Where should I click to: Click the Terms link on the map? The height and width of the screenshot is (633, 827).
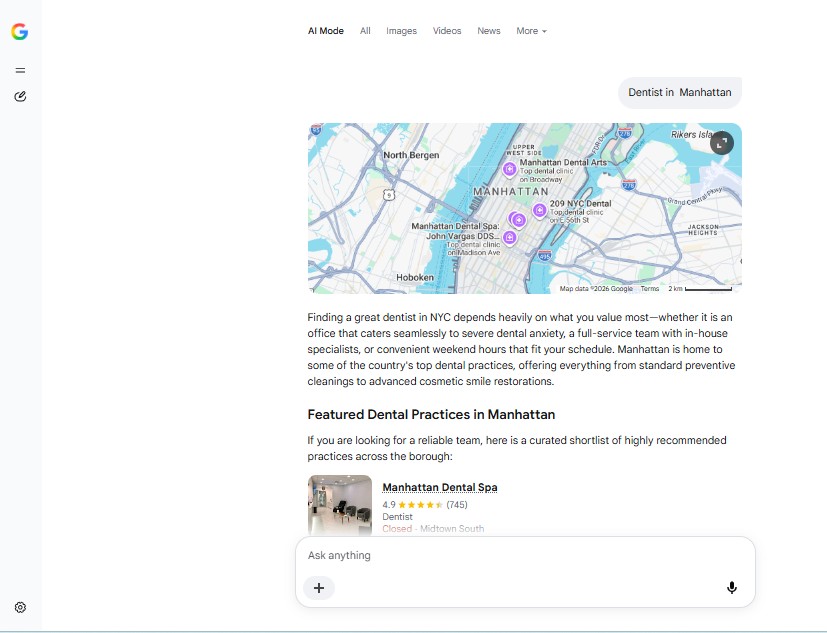pyautogui.click(x=649, y=289)
